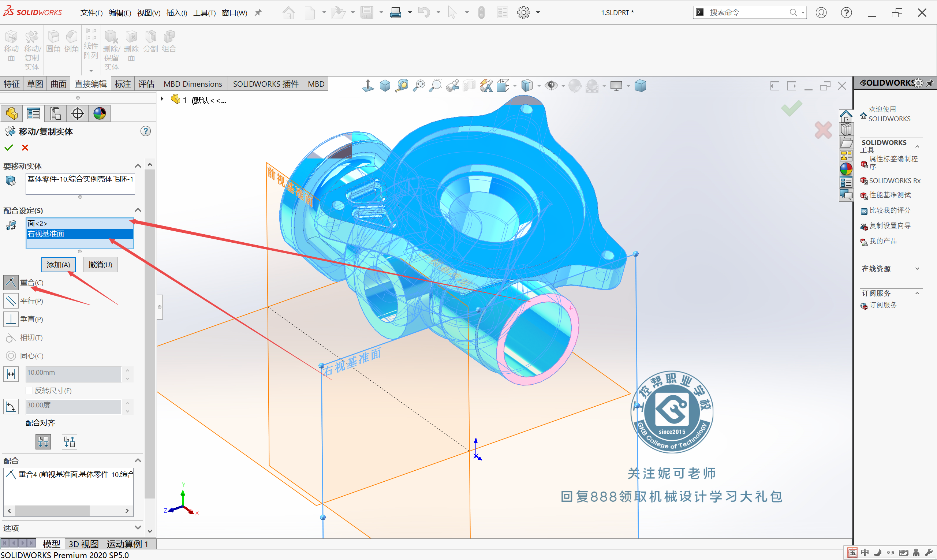Click the 添加(A) button
The width and height of the screenshot is (937, 560).
(59, 265)
